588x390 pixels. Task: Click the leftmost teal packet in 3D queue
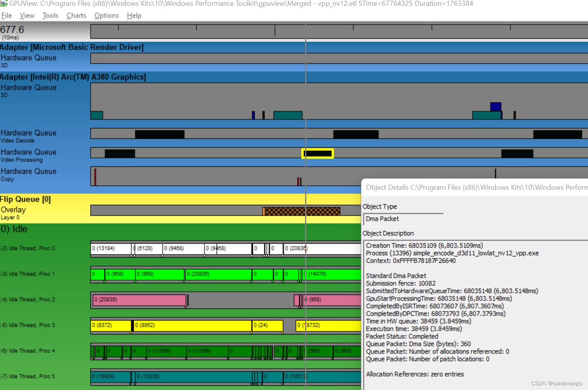(97, 115)
